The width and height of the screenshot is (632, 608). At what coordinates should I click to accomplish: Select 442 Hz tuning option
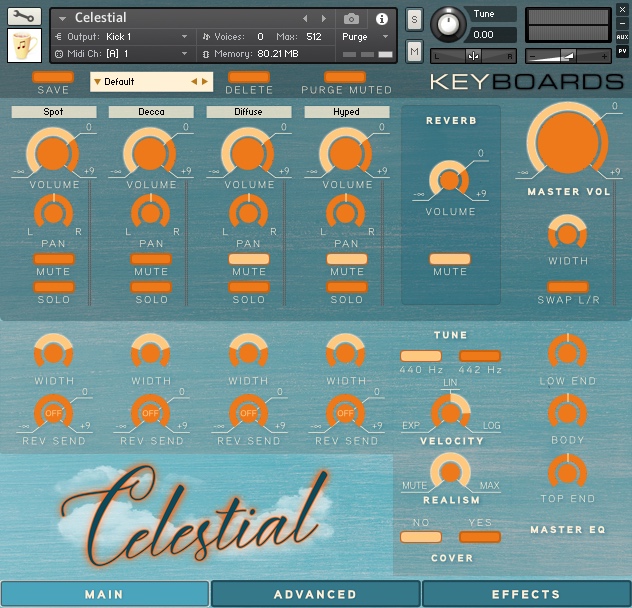[x=479, y=356]
